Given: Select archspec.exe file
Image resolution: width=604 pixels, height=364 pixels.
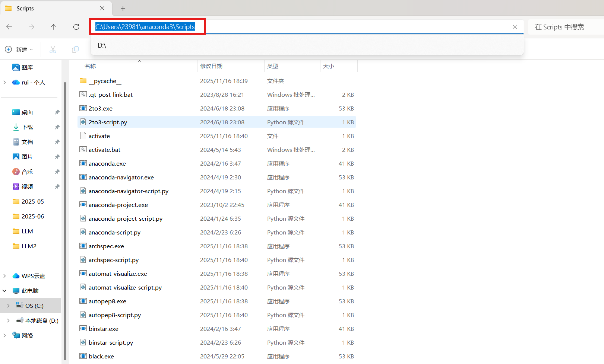Looking at the screenshot, I should click(106, 246).
